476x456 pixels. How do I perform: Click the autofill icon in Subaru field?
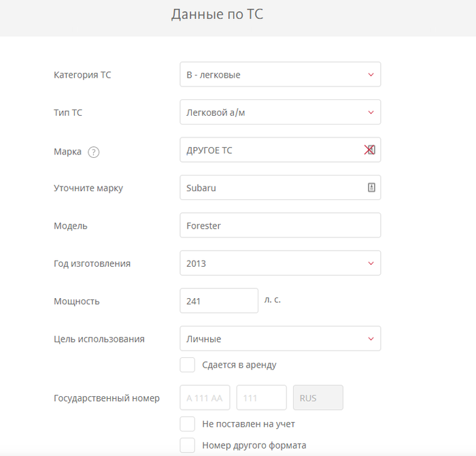pyautogui.click(x=371, y=188)
